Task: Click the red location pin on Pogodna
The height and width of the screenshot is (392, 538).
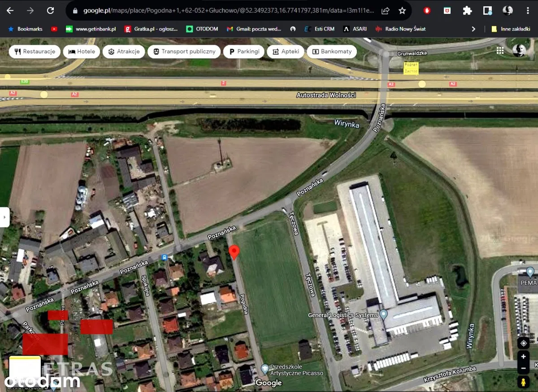Action: 234,251
